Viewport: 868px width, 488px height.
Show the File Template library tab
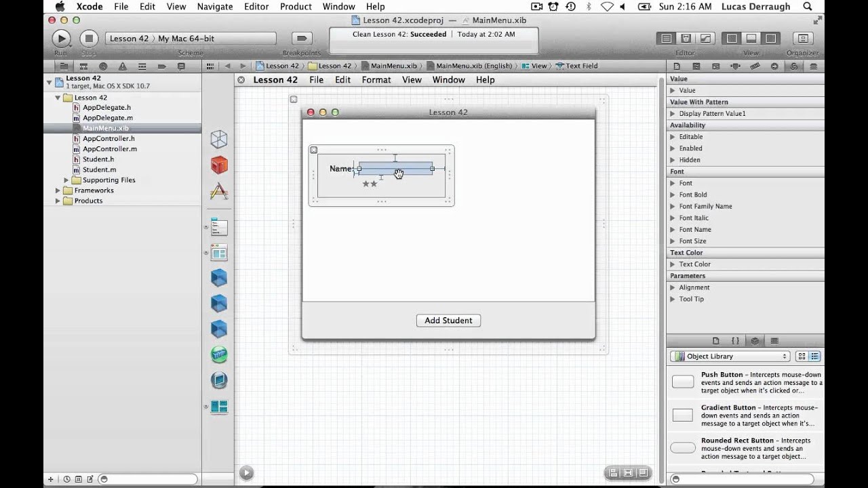pos(715,341)
